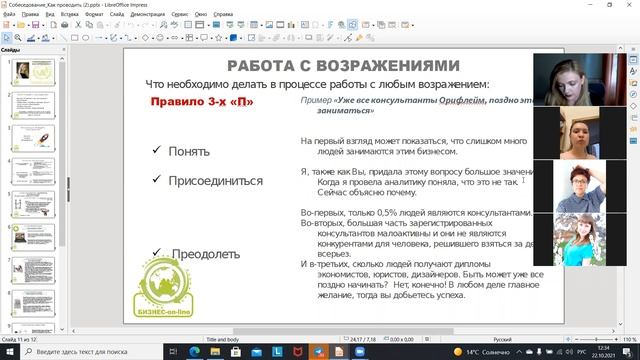The image size is (640, 360).
Task: Expand the Connectors tool dropdown
Action: pos(136,38)
